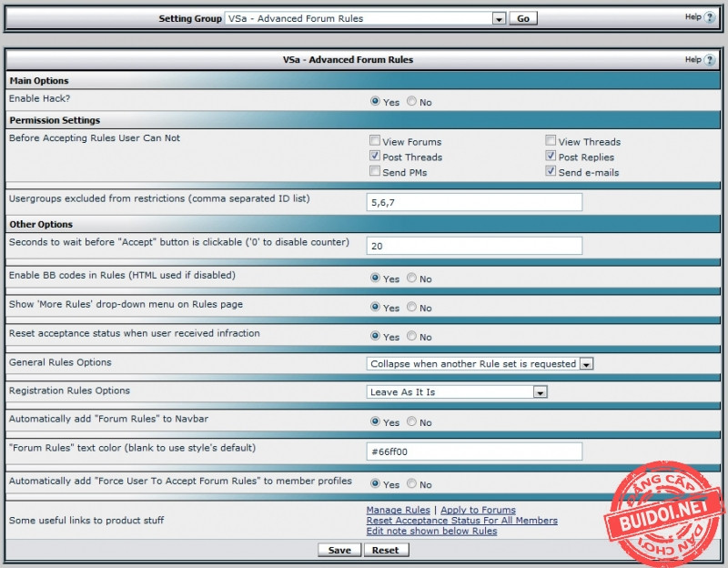Click the Help icon in Setting Group bar

pos(709,17)
